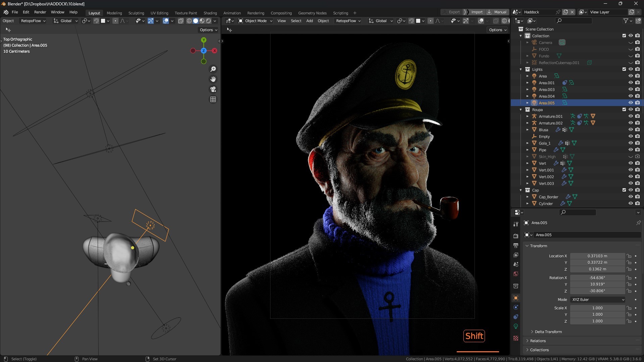The width and height of the screenshot is (644, 362).
Task: Hide Area.001 light in viewport
Action: pos(631,83)
